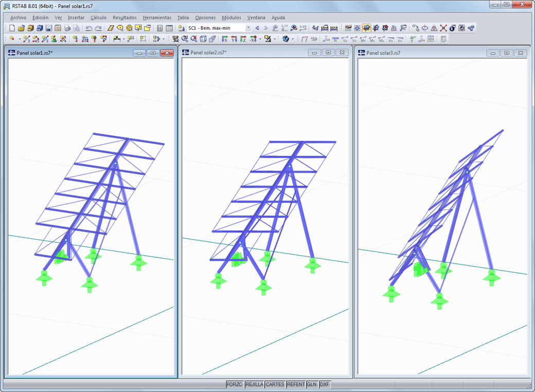Undo the last action
This screenshot has width=535, height=392.
88,28
